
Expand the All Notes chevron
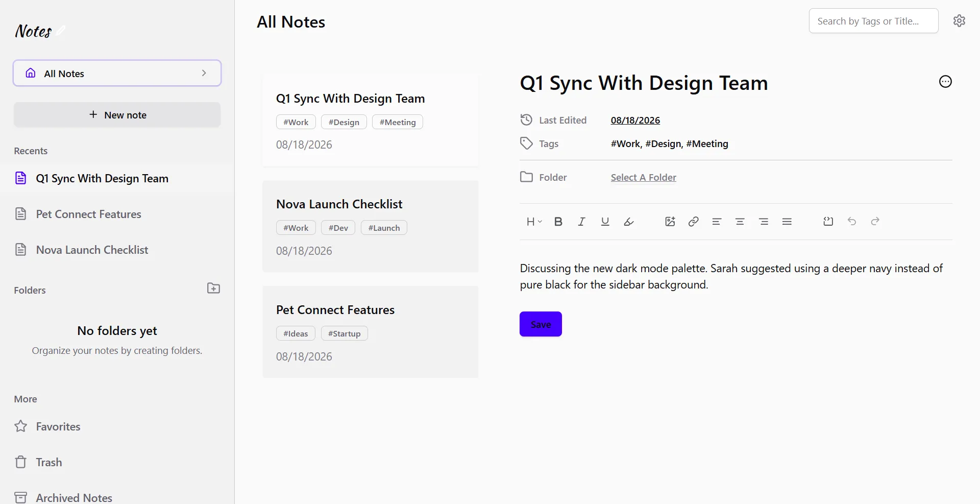(x=204, y=73)
